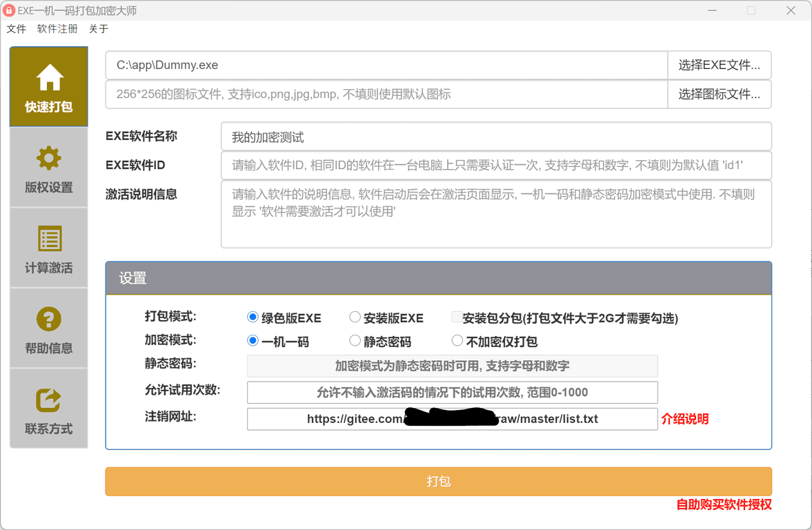Screen dimensions: 812x530
Task: Click the 选择图标文件 button
Action: click(719, 95)
